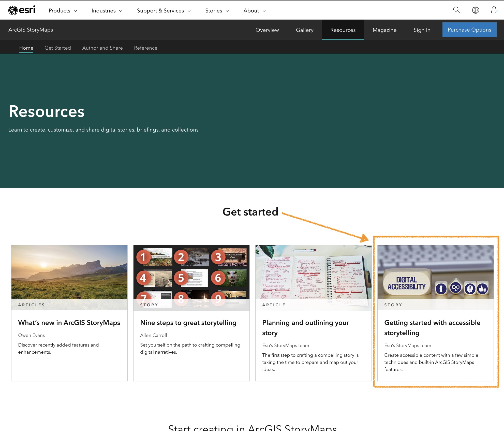Expand the About dropdown
This screenshot has height=431, width=504.
pos(254,11)
